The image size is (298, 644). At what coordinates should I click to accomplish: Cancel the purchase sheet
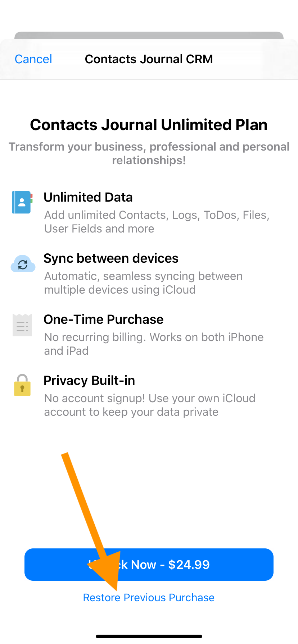(33, 59)
